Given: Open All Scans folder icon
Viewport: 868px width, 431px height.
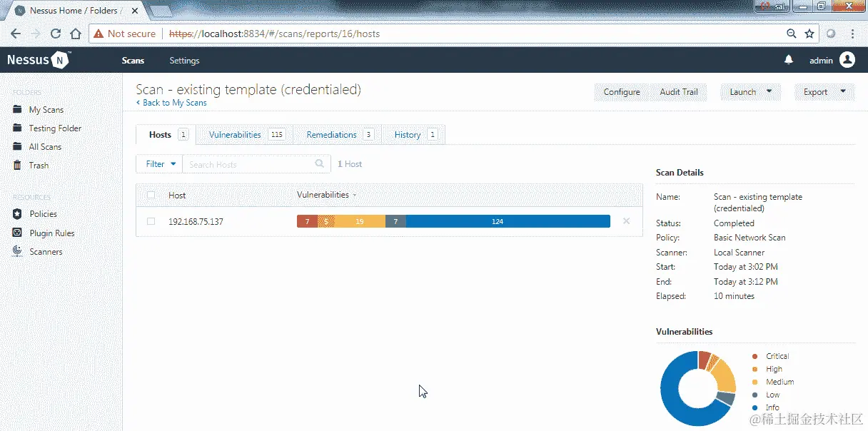Looking at the screenshot, I should click(x=17, y=146).
